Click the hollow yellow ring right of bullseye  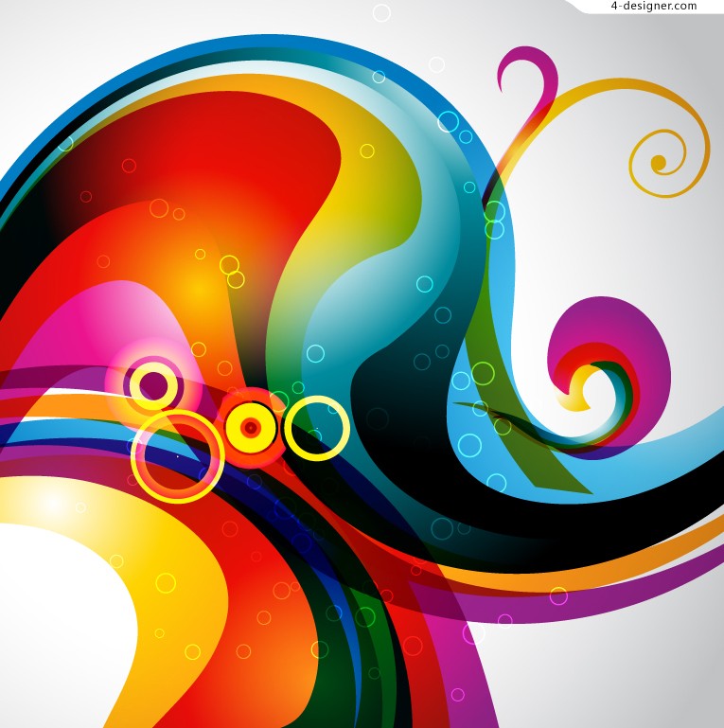pos(317,428)
